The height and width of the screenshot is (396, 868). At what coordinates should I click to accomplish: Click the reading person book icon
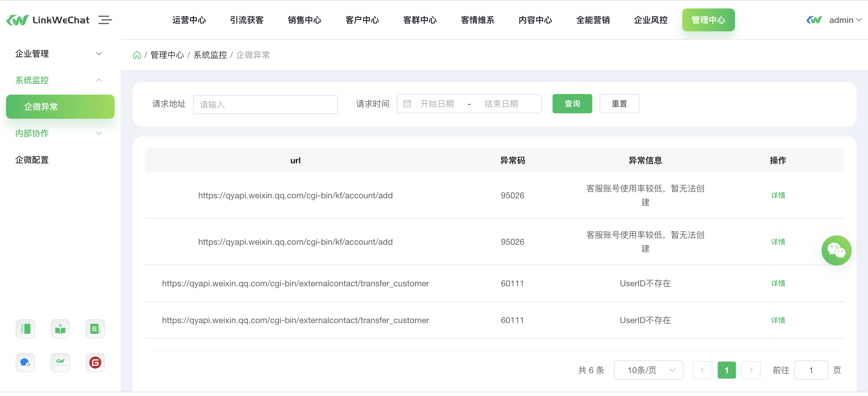pos(60,329)
